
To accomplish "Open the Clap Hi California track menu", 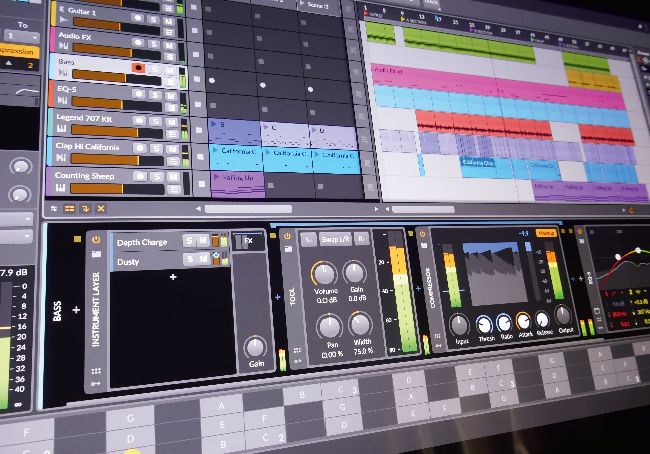I will coord(173,162).
